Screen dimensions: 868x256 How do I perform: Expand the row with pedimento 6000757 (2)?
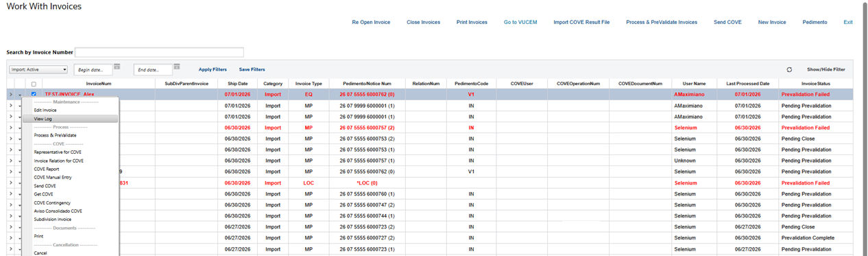pyautogui.click(x=10, y=128)
